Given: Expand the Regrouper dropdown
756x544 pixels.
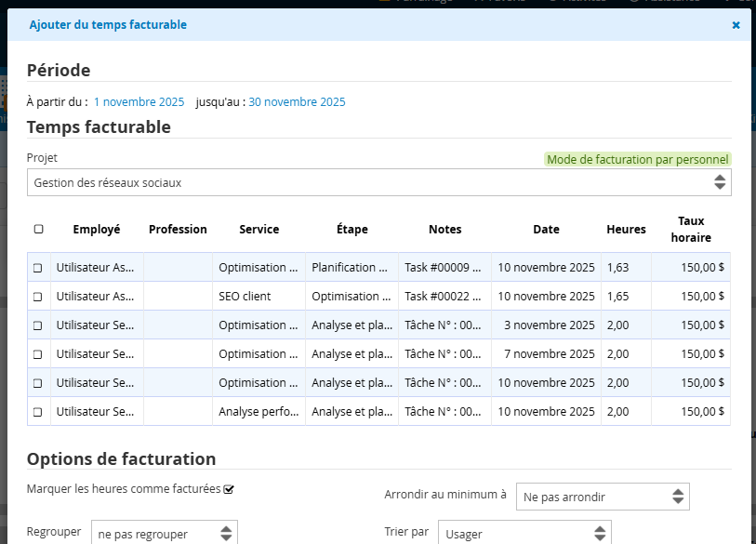Looking at the screenshot, I should pyautogui.click(x=165, y=534).
